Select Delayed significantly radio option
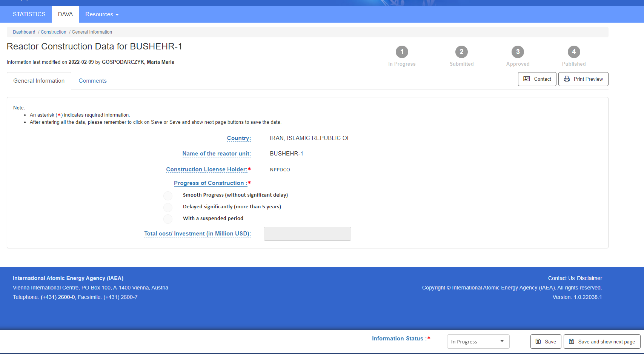 click(168, 207)
